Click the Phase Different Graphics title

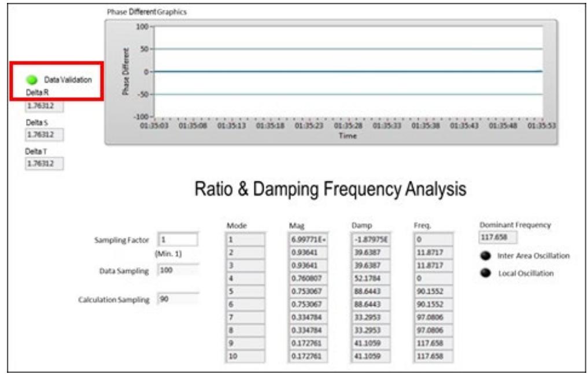pos(147,12)
